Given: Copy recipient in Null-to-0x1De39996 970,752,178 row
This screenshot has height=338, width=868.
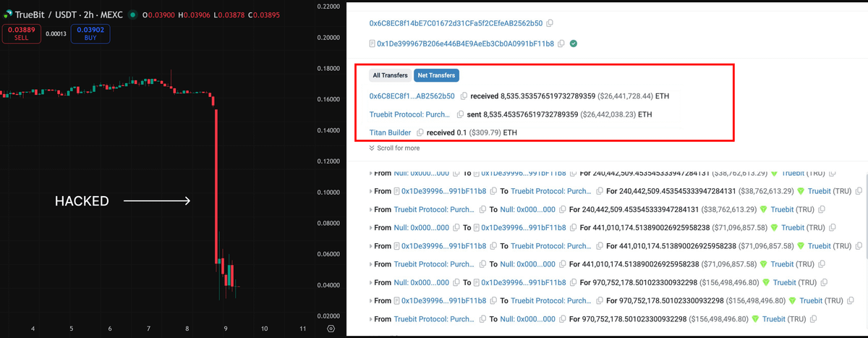Looking at the screenshot, I should 573,282.
